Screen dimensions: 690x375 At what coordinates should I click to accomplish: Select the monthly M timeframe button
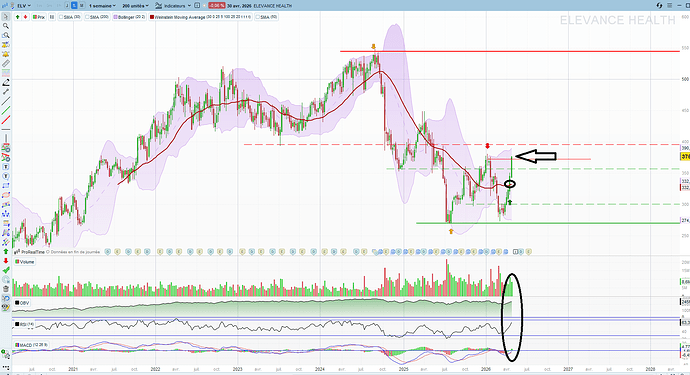coord(81,6)
